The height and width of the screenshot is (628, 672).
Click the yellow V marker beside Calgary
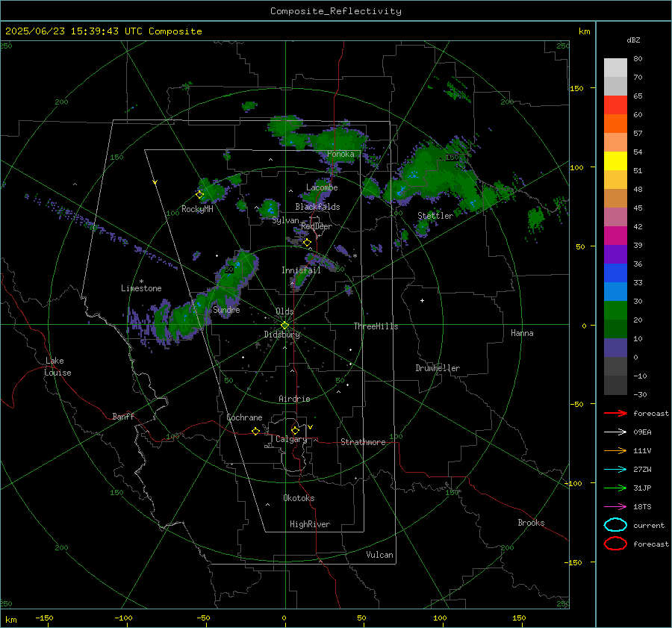(x=311, y=427)
